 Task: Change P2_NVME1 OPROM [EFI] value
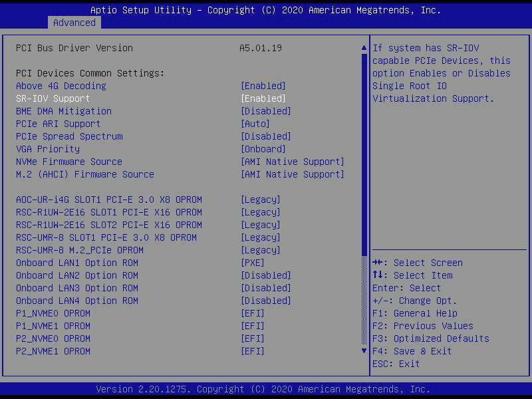tap(253, 351)
